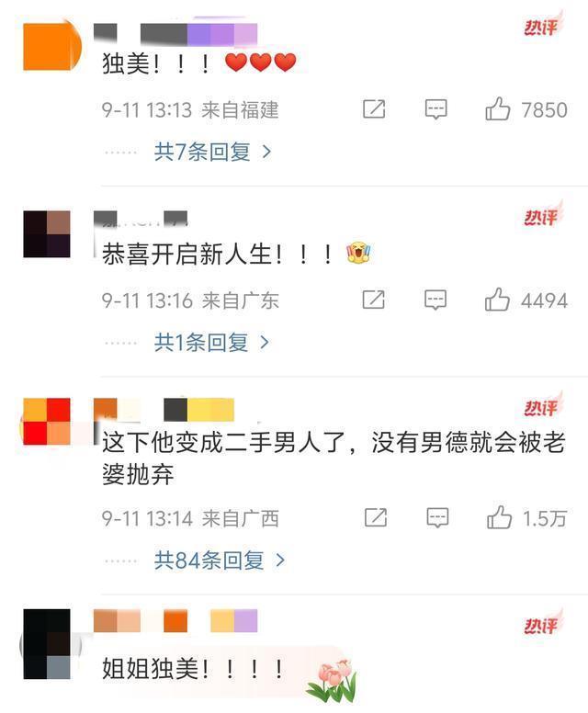Open the orange avatar of first commenter
Screen dimensions: 588x713
pyautogui.click(x=51, y=46)
